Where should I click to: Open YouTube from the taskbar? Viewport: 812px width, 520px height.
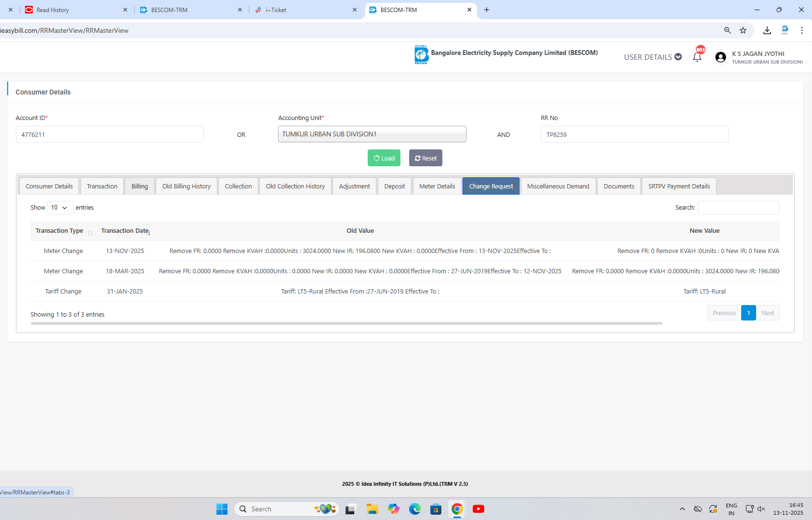pyautogui.click(x=478, y=509)
